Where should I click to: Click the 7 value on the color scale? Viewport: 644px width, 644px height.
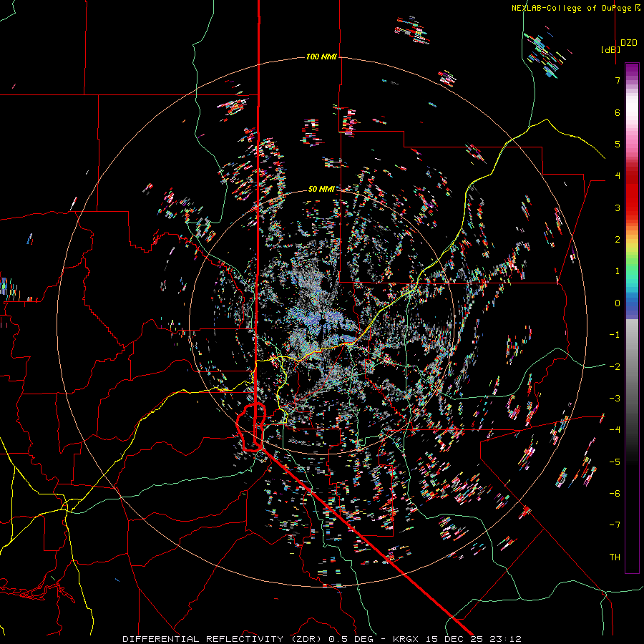pos(618,80)
